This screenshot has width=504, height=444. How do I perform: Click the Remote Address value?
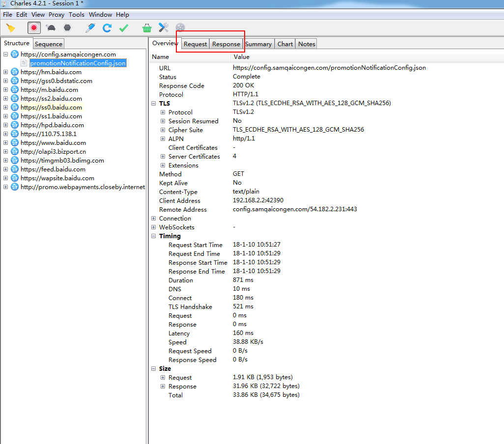pyautogui.click(x=295, y=209)
